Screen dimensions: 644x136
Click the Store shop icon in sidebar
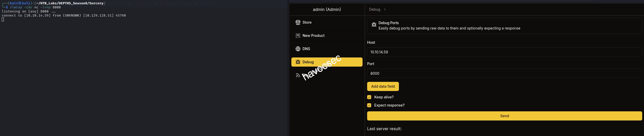coord(298,22)
